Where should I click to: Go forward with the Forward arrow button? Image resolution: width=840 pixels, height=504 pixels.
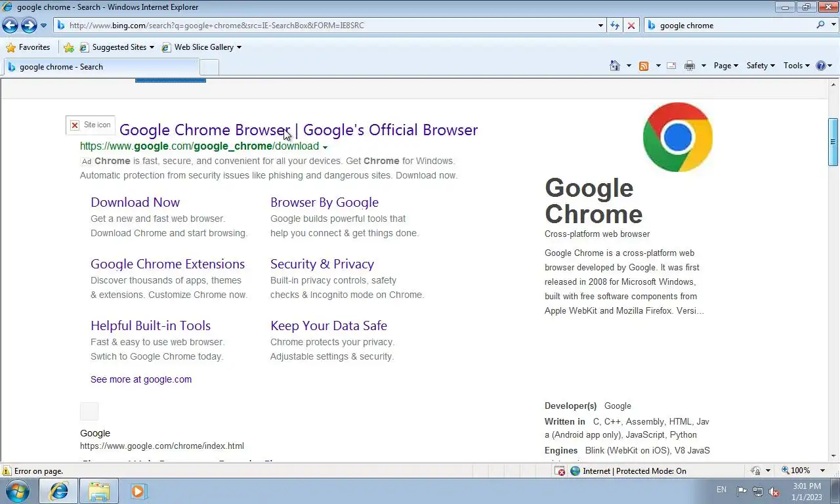[x=29, y=26]
